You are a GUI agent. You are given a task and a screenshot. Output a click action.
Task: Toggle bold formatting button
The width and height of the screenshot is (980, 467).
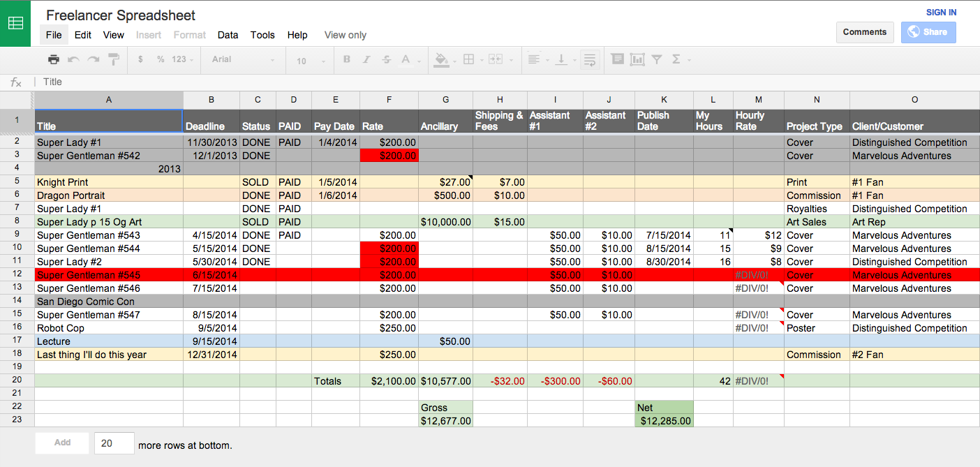tap(347, 60)
